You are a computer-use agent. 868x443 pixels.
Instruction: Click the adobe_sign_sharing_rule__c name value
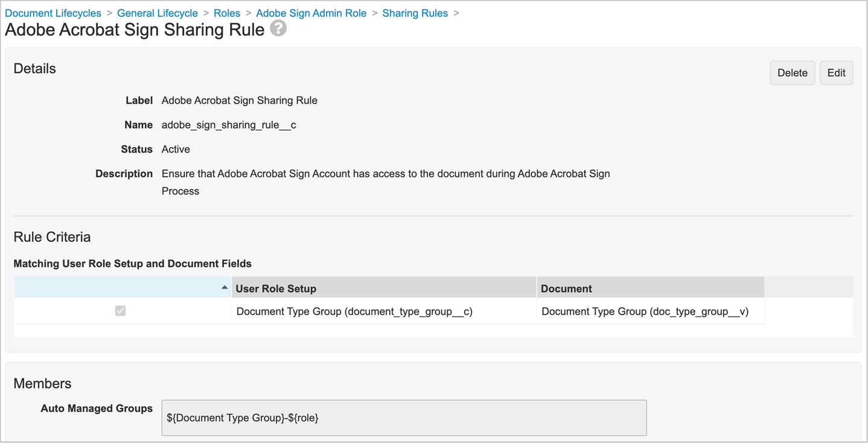[x=228, y=125]
